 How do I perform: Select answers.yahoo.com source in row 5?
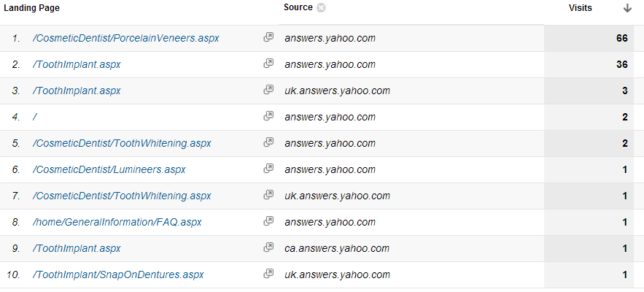330,144
